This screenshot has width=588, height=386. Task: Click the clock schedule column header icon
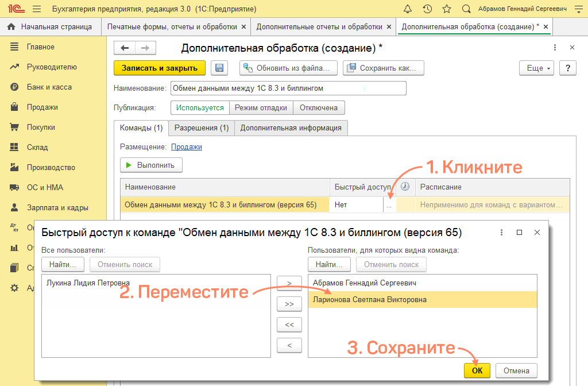point(405,187)
